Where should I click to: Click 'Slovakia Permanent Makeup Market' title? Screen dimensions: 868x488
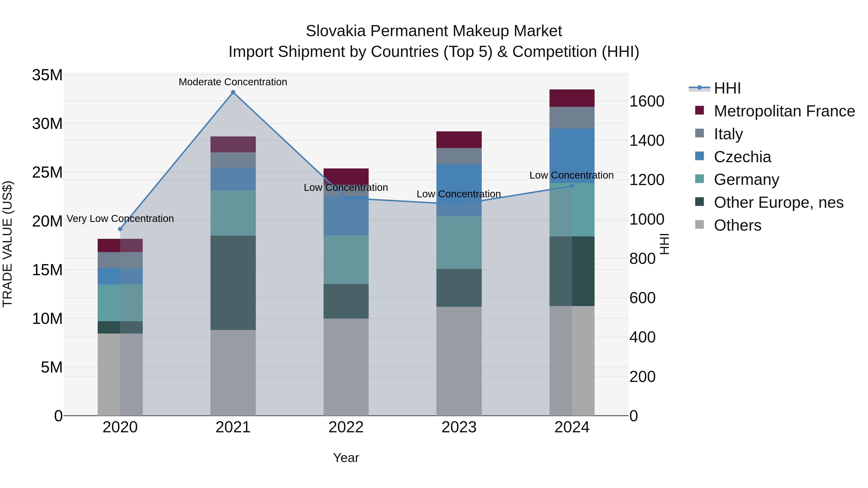tap(434, 31)
